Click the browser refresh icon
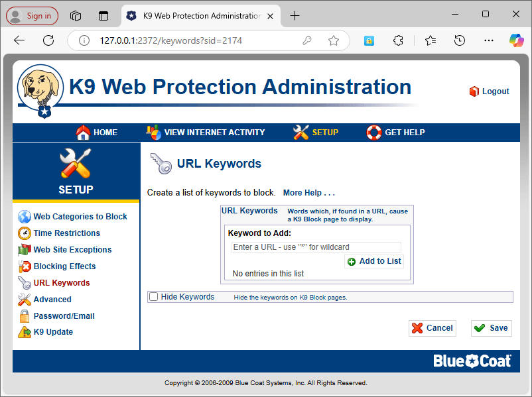 pyautogui.click(x=48, y=40)
